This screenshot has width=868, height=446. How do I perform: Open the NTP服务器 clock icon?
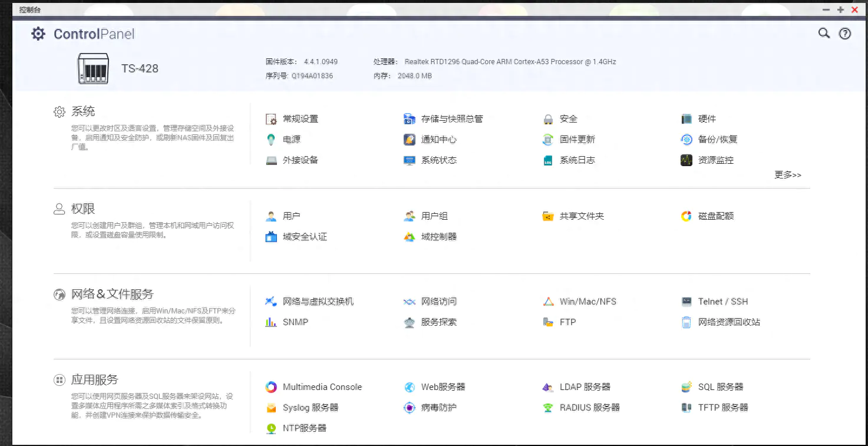(x=271, y=428)
